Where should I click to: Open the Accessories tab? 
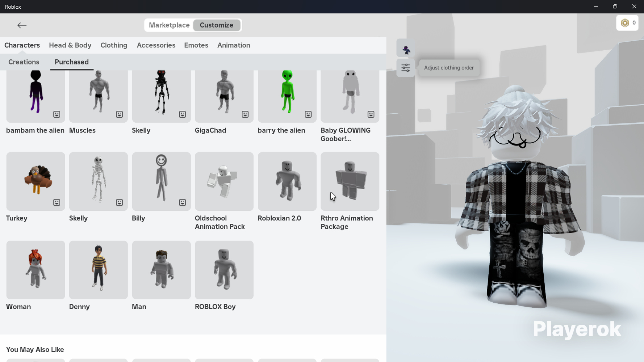tap(156, 45)
